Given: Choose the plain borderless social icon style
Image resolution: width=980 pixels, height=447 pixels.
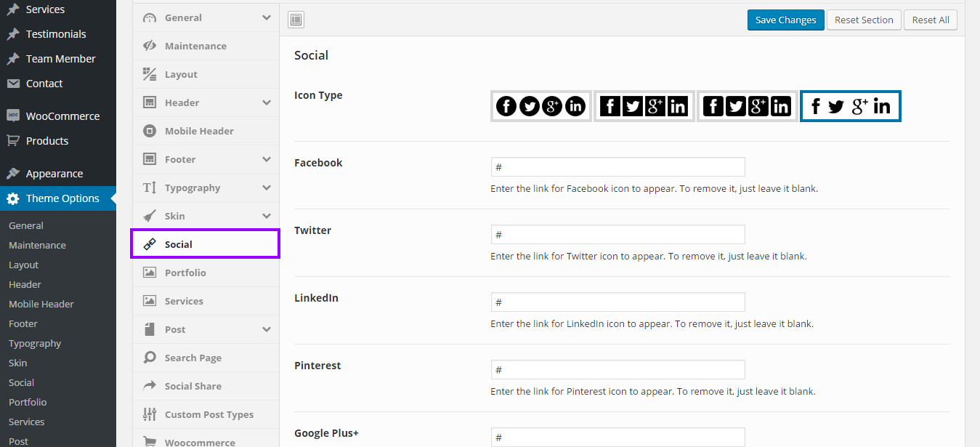Looking at the screenshot, I should [x=850, y=106].
